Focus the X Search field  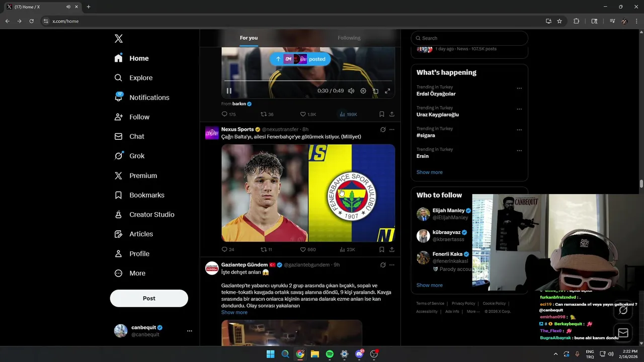click(x=469, y=38)
